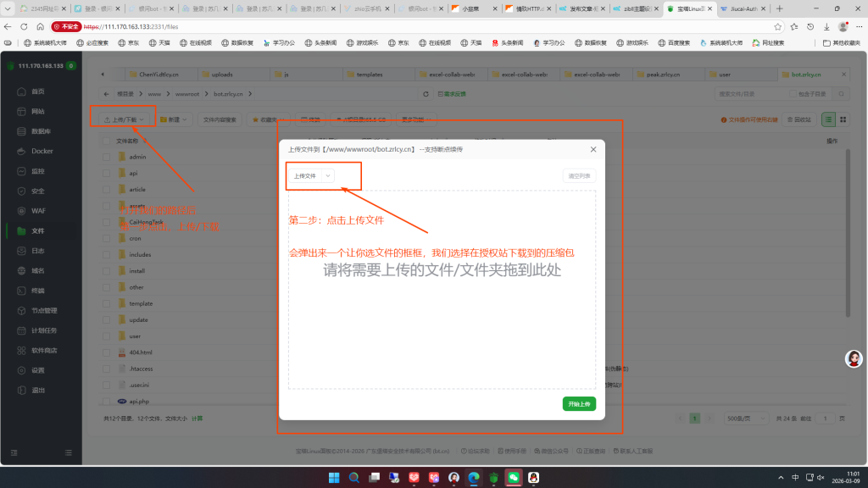868x488 pixels.
Task: Check the select-all box in file header
Action: (107, 141)
